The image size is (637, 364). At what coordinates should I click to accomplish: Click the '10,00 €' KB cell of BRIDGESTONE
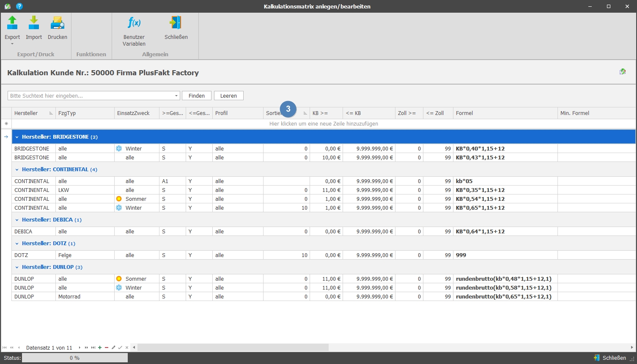pyautogui.click(x=326, y=157)
